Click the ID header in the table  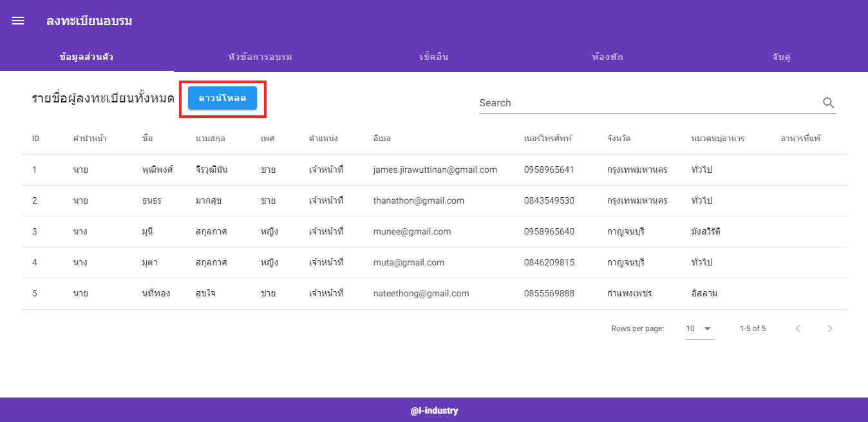click(35, 138)
